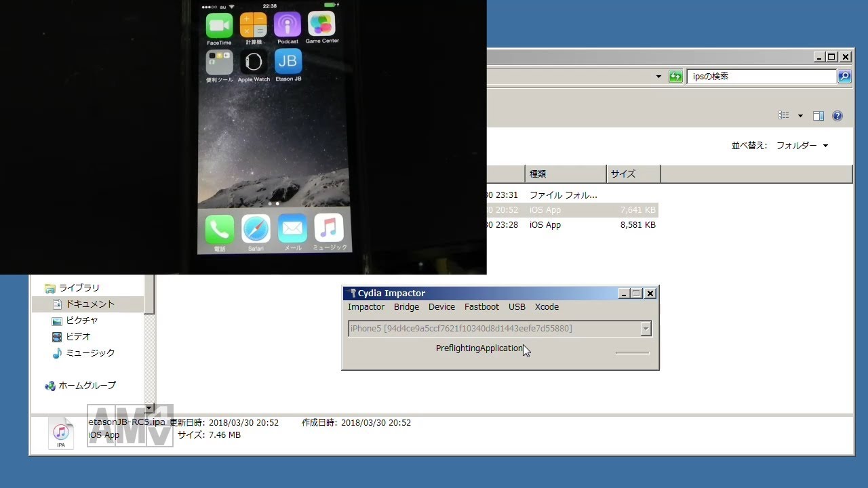
Task: Open the Fastboot menu
Action: pyautogui.click(x=481, y=307)
